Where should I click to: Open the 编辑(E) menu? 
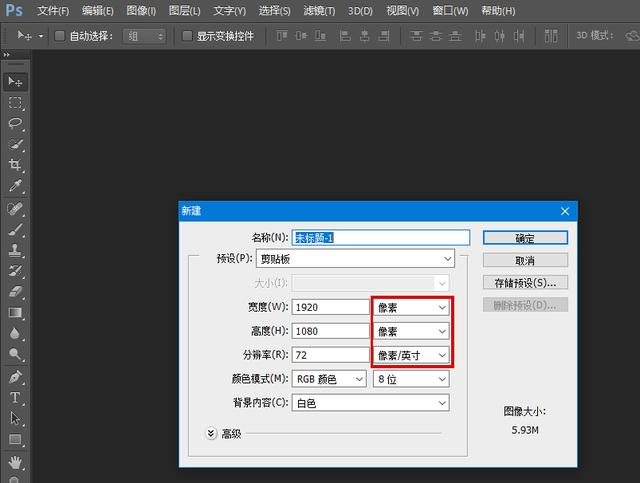pos(98,11)
